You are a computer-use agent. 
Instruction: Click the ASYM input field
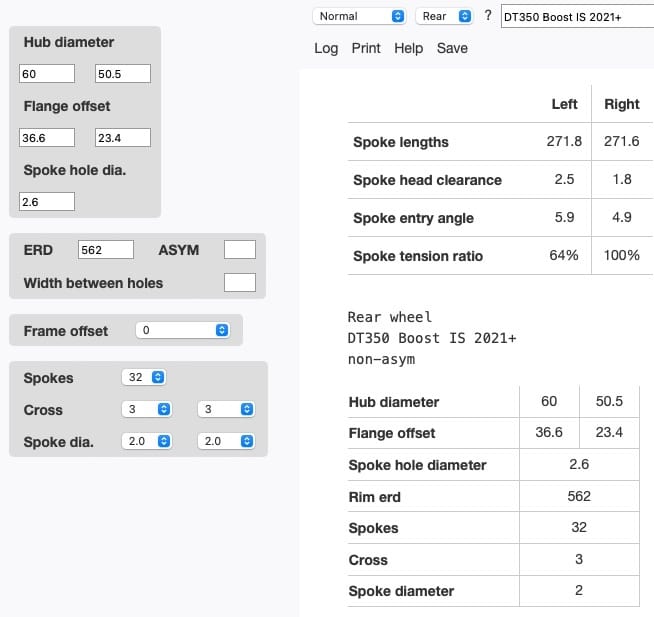[x=240, y=250]
